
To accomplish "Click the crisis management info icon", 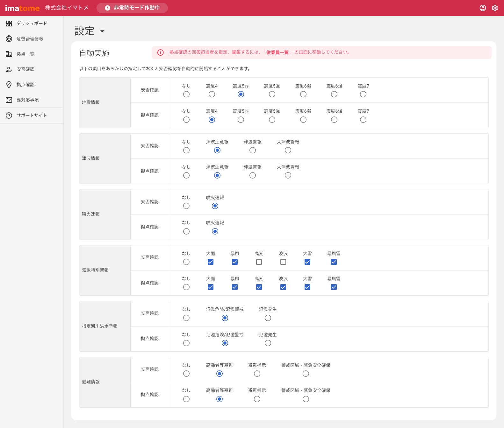I will [x=9, y=39].
